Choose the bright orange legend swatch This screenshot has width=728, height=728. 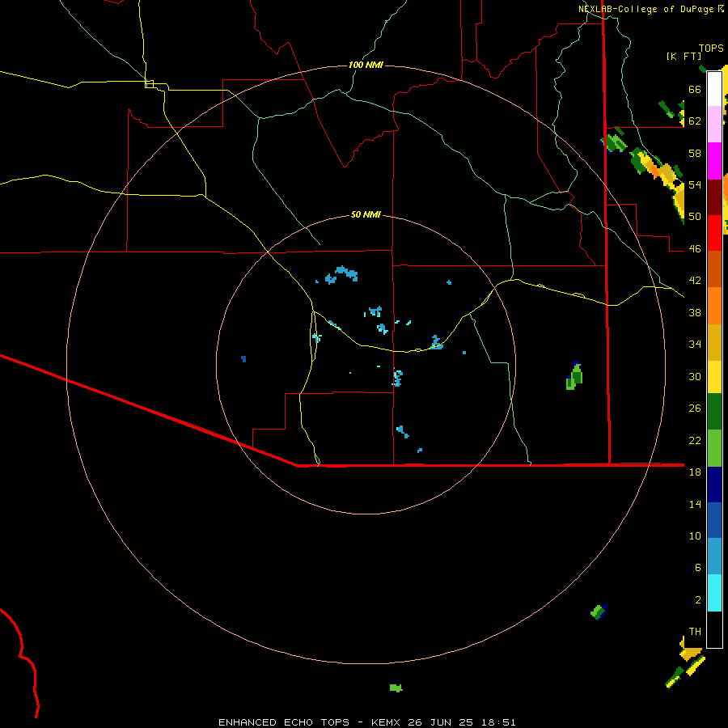(714, 305)
